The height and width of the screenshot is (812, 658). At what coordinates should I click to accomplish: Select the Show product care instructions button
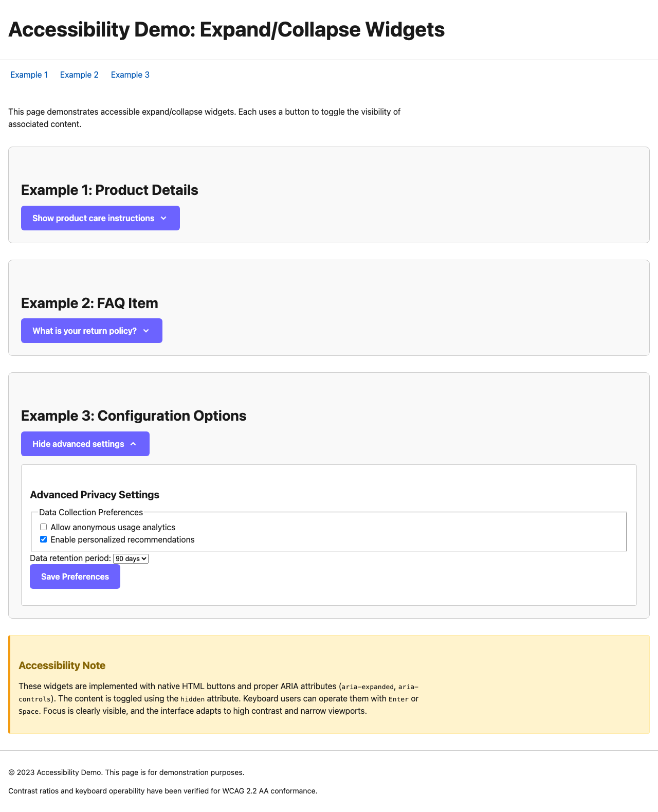(100, 218)
